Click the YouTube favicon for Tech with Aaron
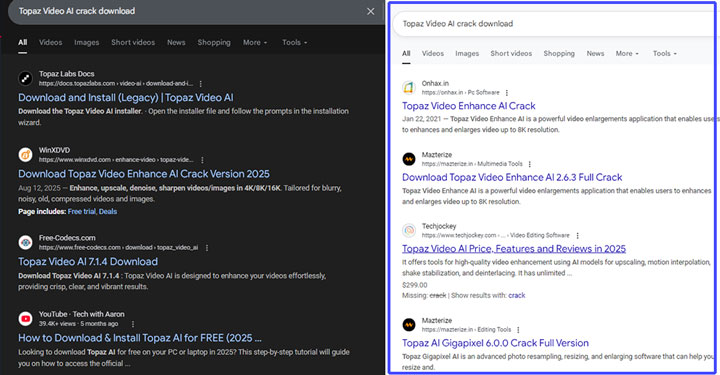 point(26,319)
